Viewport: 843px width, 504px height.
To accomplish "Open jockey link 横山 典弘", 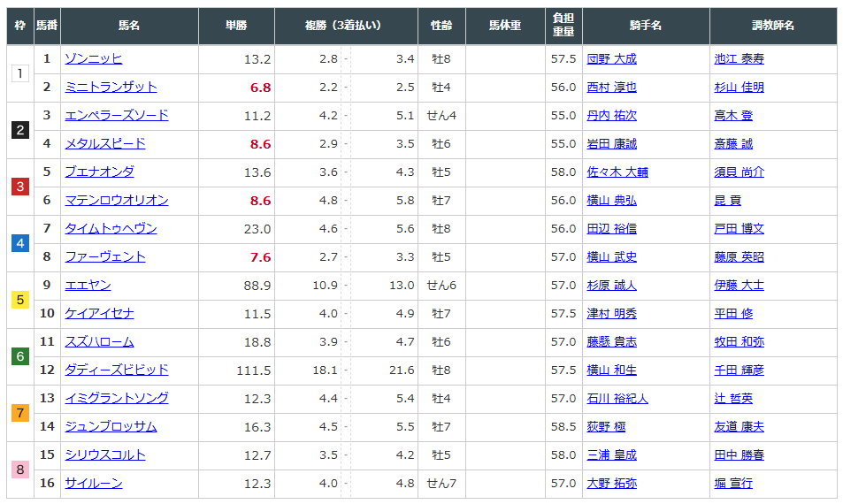I will [611, 201].
